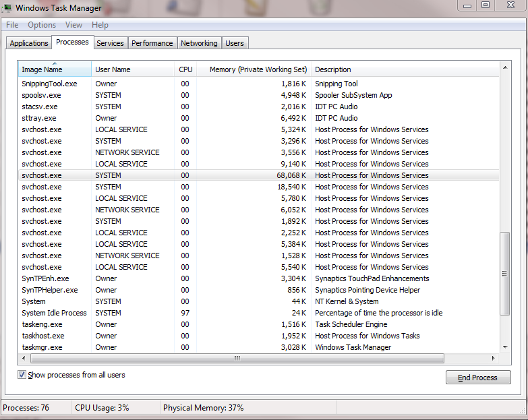528x420 pixels.
Task: Toggle Show processes from all users checkbox
Action: click(x=22, y=375)
